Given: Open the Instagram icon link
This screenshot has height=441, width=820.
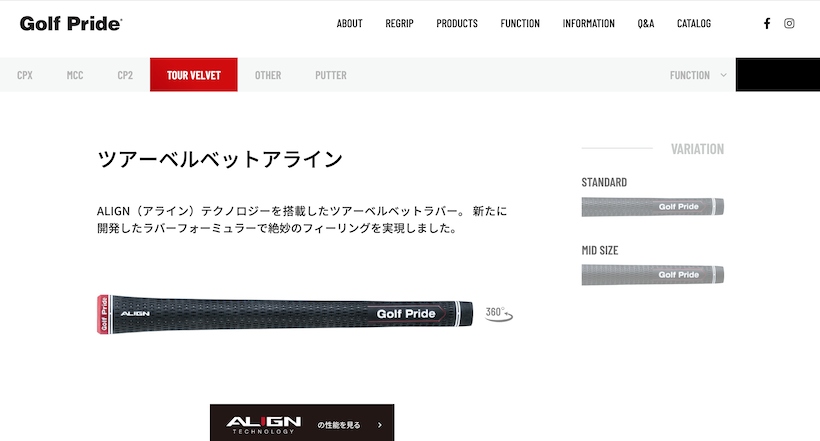Looking at the screenshot, I should coord(789,24).
